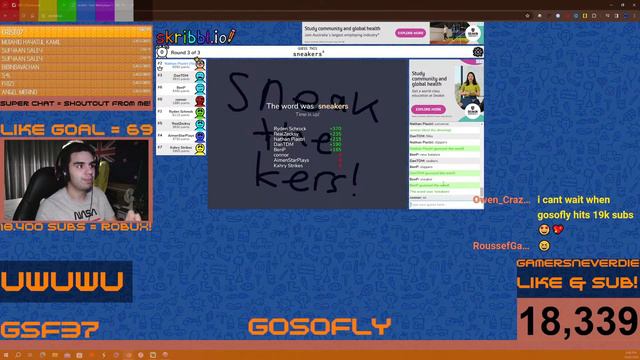The image size is (640, 360).
Task: Click 'The word was sneakers' result text
Action: [x=307, y=107]
